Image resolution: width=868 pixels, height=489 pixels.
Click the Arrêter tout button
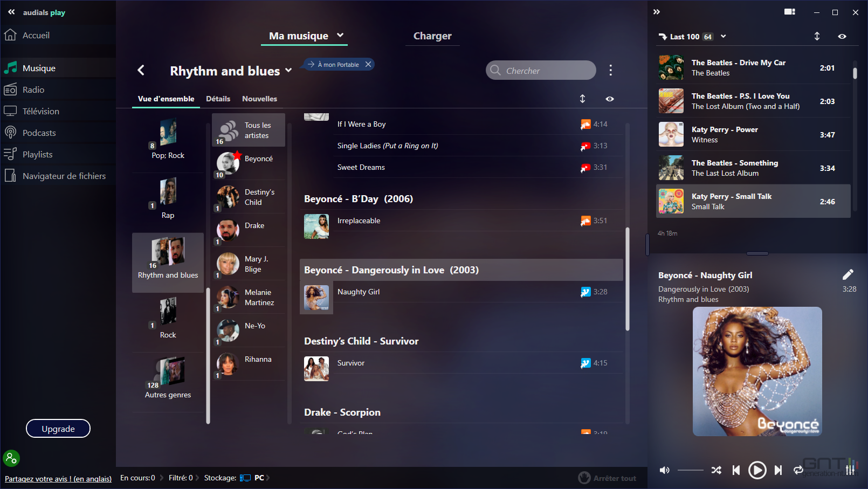pos(607,478)
